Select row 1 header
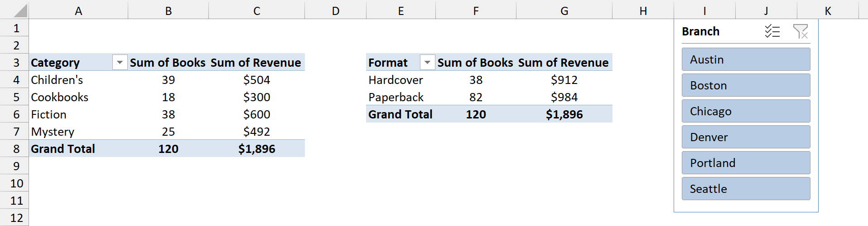 point(14,28)
